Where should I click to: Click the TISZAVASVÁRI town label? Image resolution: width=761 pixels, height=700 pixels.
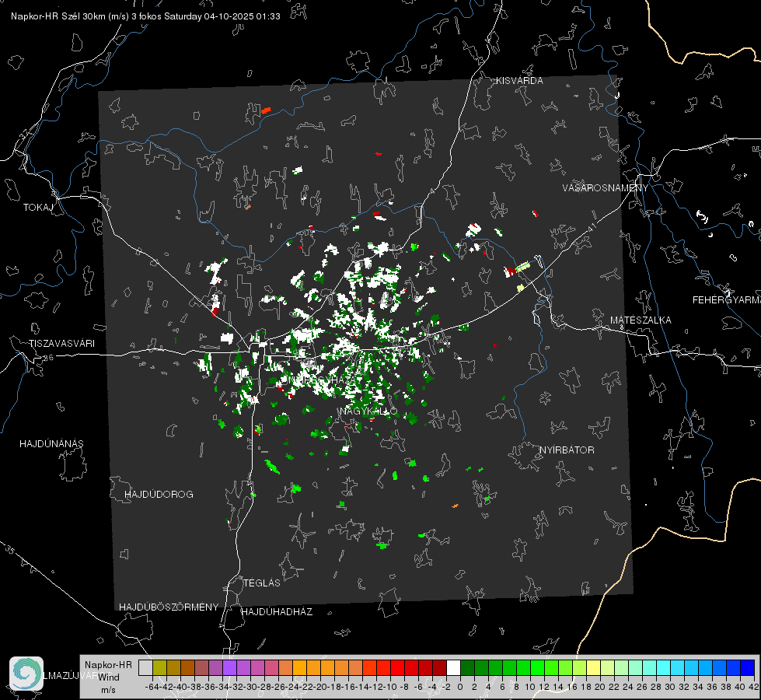[x=61, y=344]
